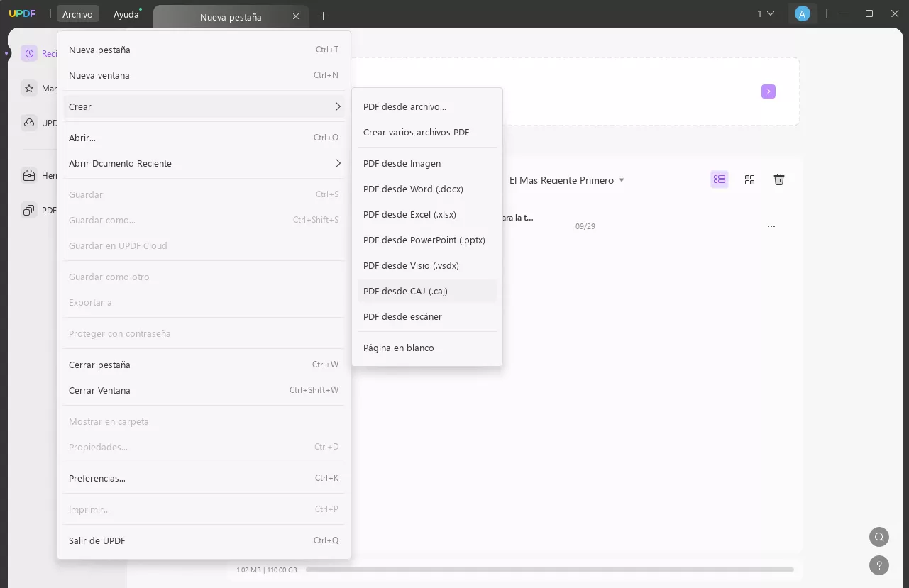The width and height of the screenshot is (909, 588).
Task: Select PDF desde Visio (.vsdx)
Action: pyautogui.click(x=427, y=265)
